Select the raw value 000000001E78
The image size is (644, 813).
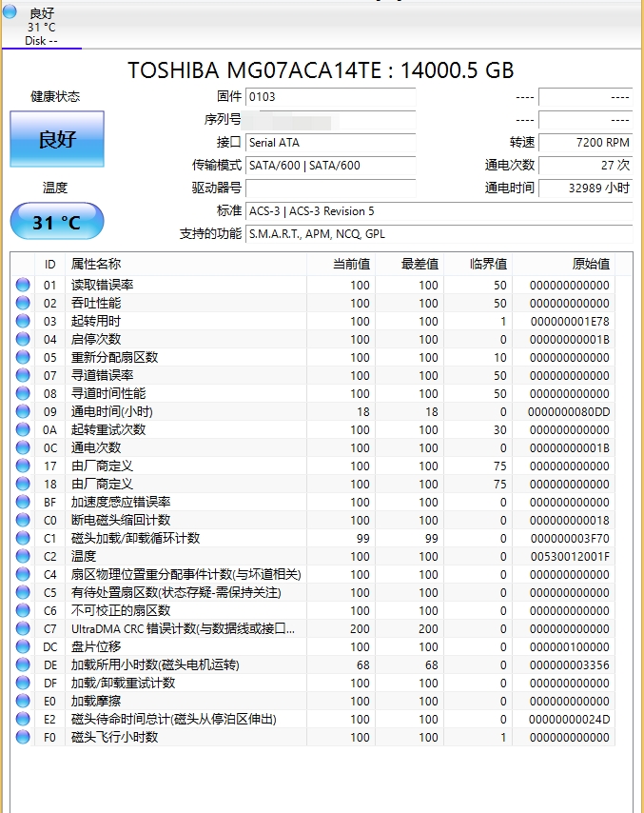click(570, 322)
